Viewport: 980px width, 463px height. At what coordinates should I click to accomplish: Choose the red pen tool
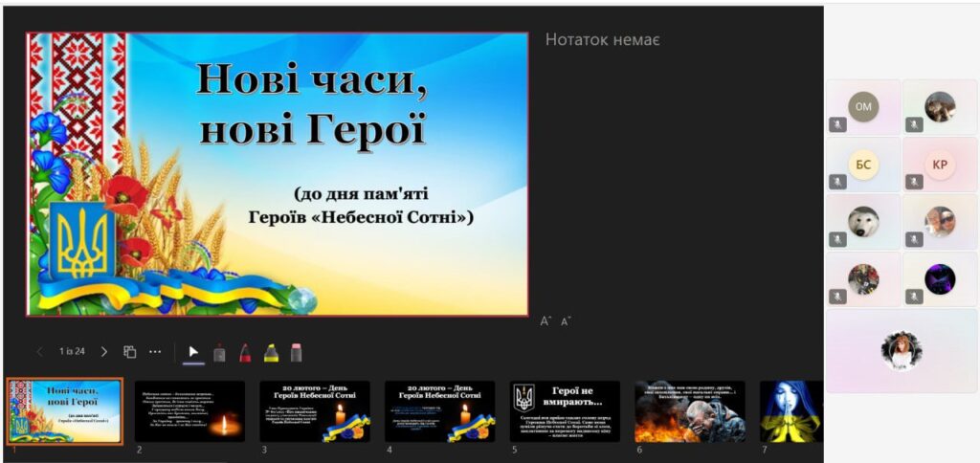point(245,352)
